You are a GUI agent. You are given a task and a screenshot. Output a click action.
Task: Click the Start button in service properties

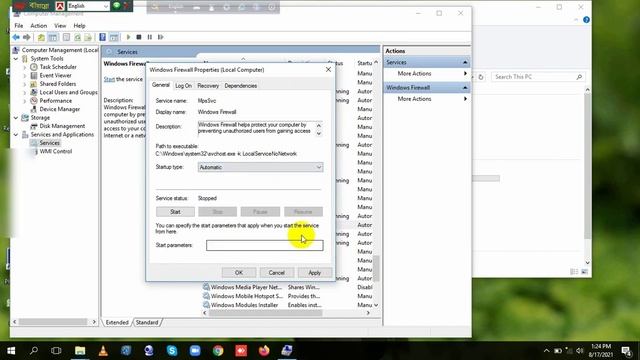[x=175, y=212]
